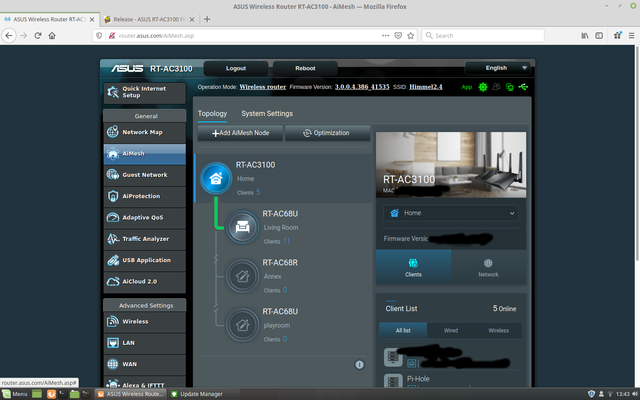Click the Pi-Hole client entry
Viewport: 640px width, 400px height.
point(451,380)
